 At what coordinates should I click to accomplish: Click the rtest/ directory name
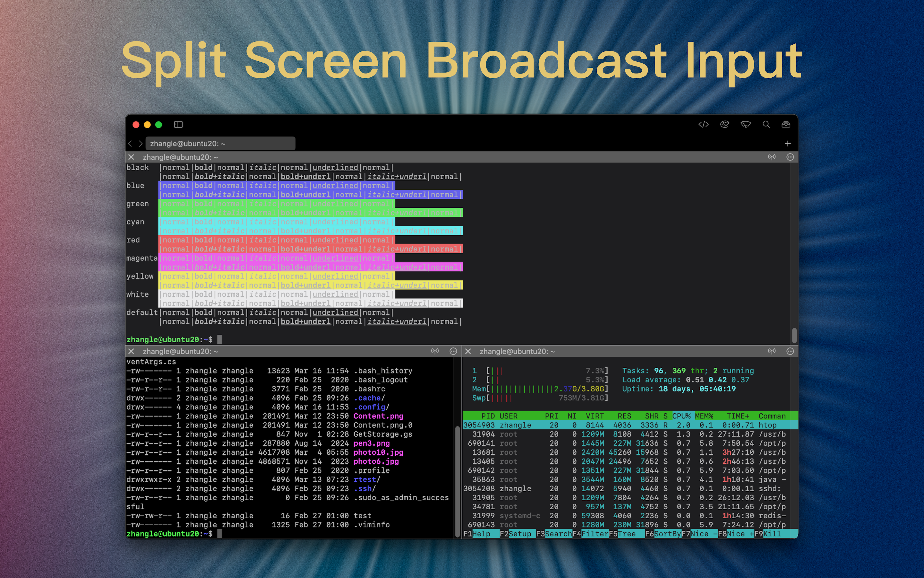click(367, 479)
